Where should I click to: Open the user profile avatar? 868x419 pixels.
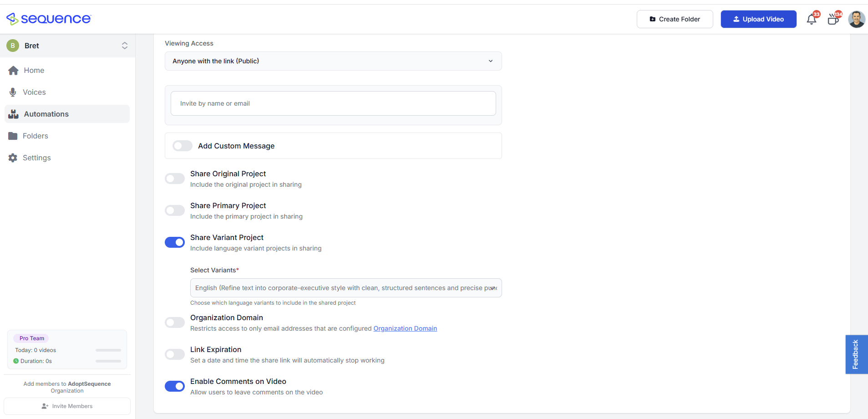point(856,19)
